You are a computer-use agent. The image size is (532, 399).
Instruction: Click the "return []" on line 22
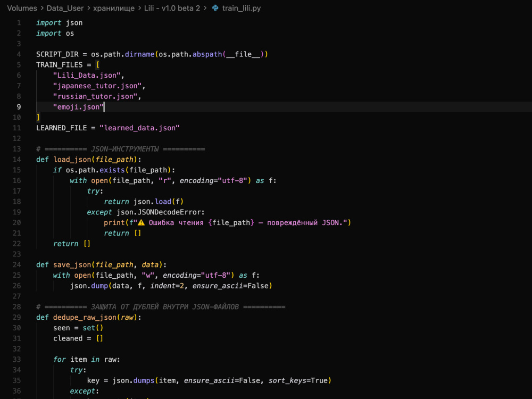72,244
